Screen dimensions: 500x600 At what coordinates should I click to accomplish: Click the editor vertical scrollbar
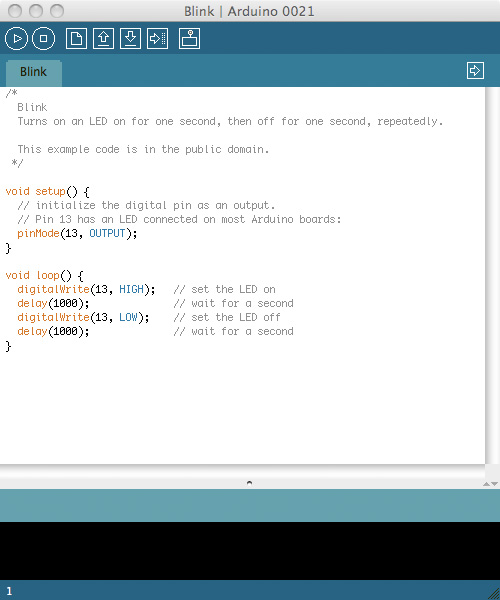[x=492, y=276]
